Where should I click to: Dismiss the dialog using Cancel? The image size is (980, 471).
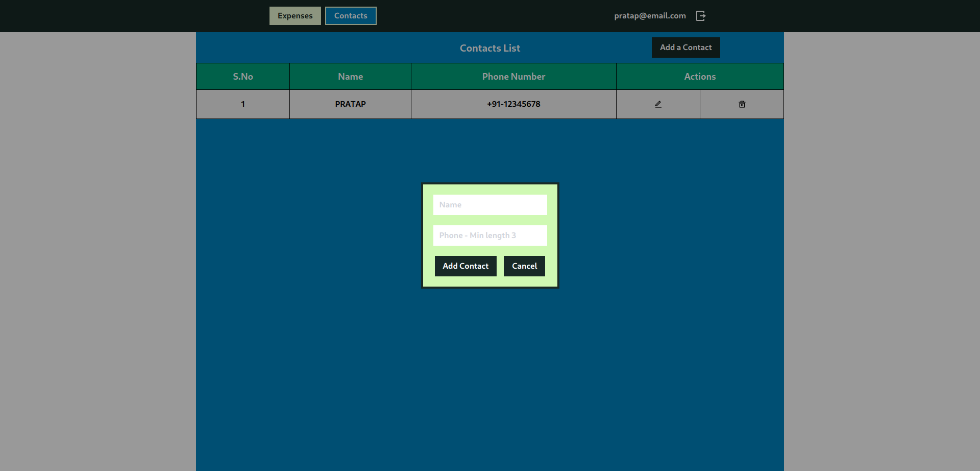524,266
